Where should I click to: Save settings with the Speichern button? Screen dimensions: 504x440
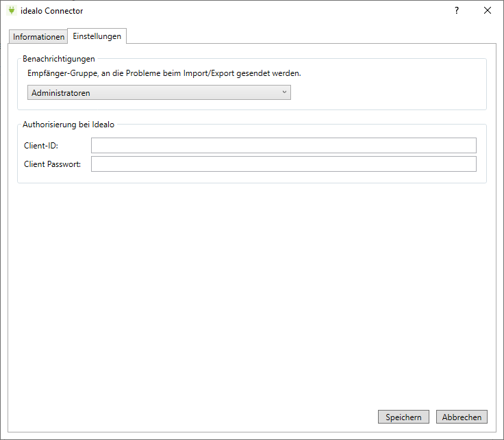[403, 417]
